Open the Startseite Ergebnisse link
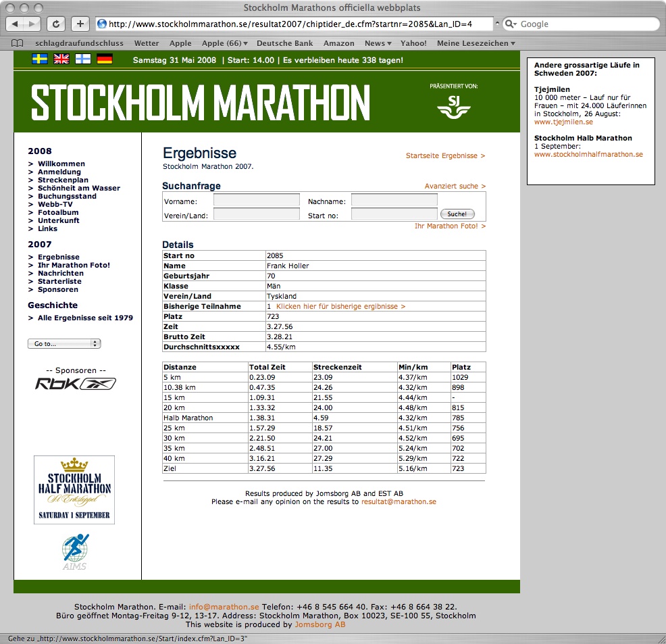Viewport: 666px width, 644px height. tap(446, 156)
